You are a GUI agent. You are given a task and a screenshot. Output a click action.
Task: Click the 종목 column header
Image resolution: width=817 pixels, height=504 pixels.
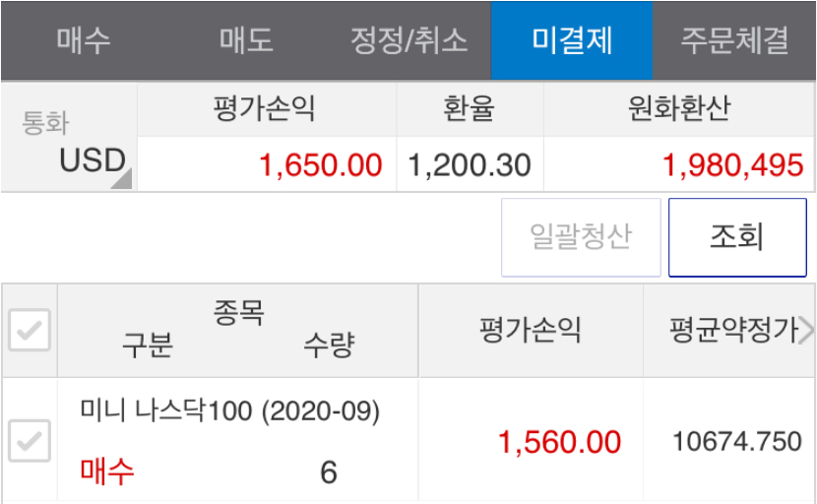click(238, 313)
